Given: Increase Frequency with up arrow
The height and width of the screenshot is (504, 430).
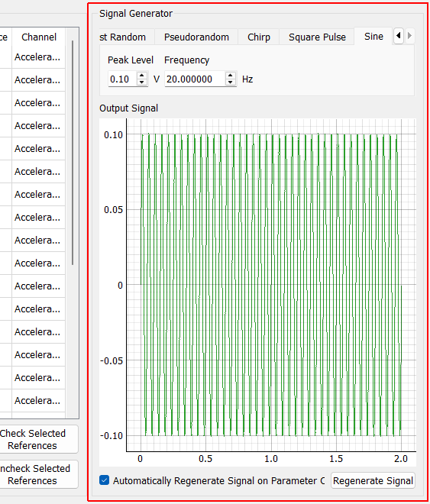Looking at the screenshot, I should (x=230, y=75).
